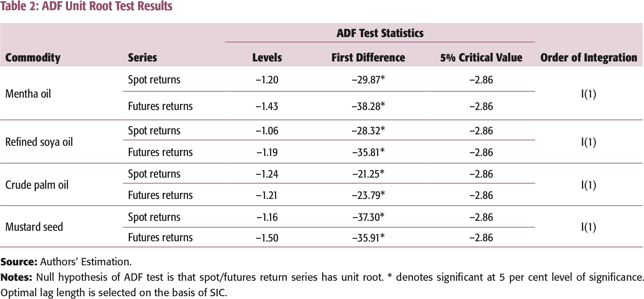Click the Source: Authors' Estimation text
Screen dimensions: 644x299
[x=66, y=262]
